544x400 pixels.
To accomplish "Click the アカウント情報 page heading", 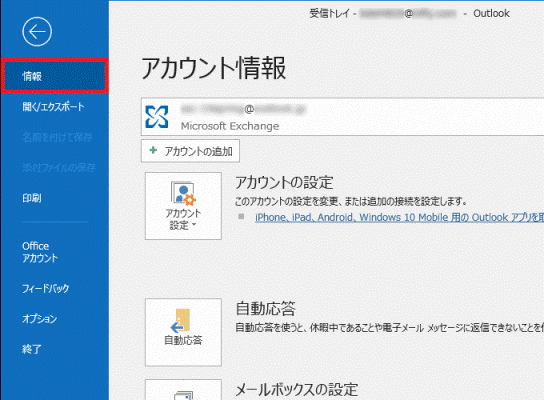I will pos(213,68).
